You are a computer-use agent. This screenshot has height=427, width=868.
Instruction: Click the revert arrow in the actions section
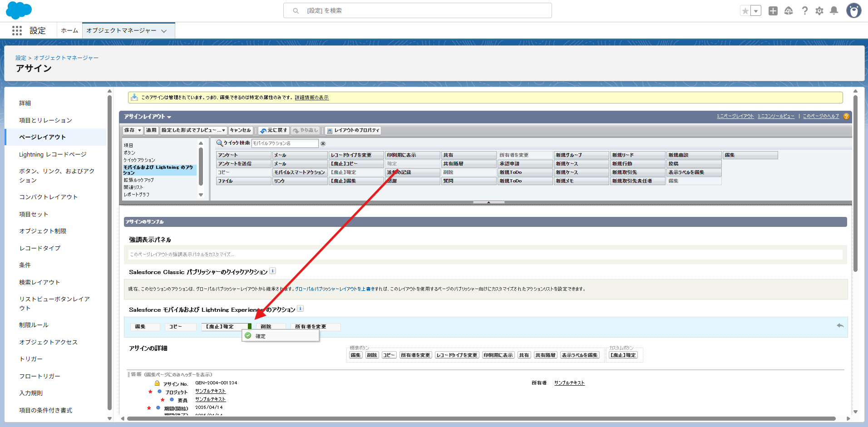pyautogui.click(x=840, y=325)
